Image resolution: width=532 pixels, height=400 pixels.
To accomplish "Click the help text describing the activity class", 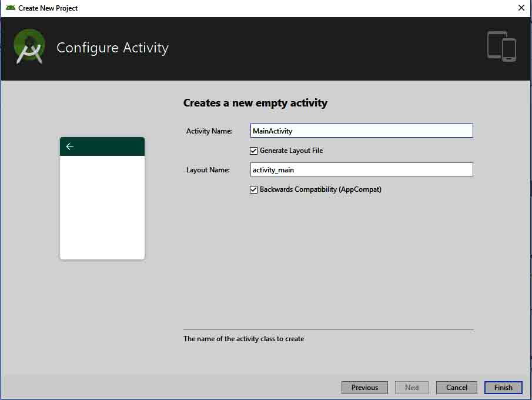I will (x=243, y=339).
